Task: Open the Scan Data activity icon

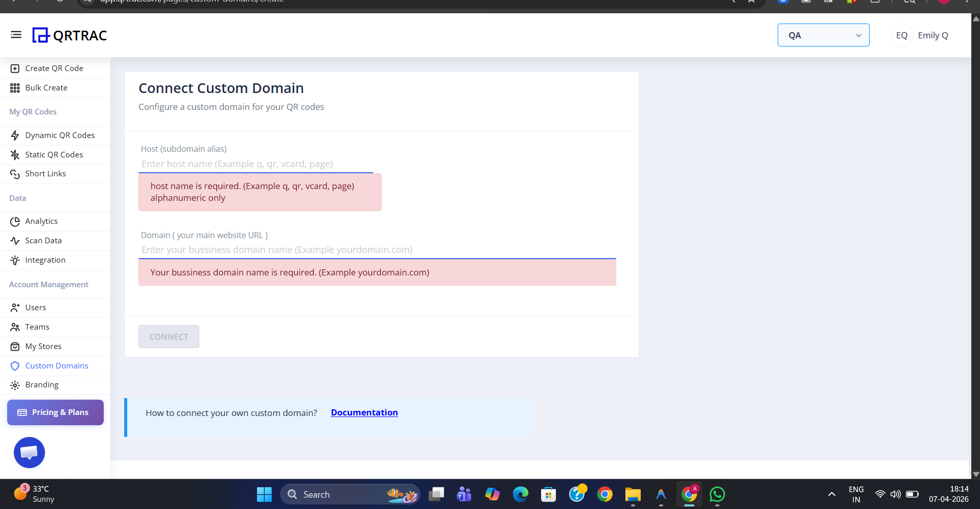Action: 15,240
